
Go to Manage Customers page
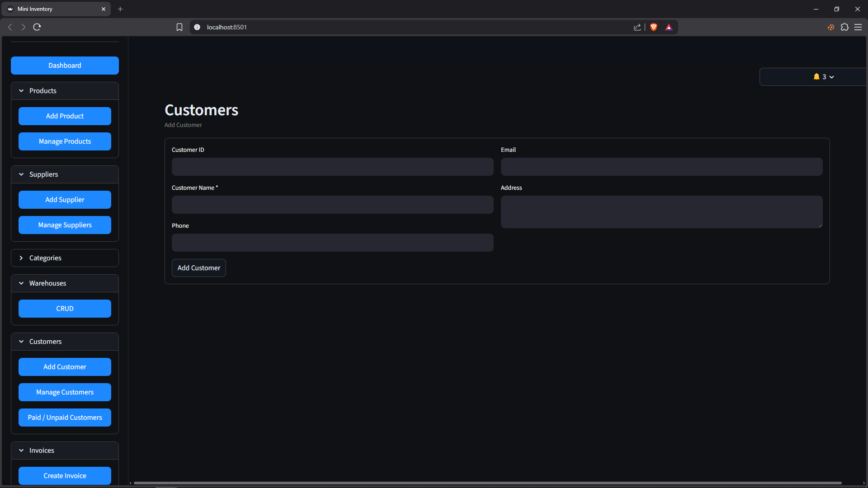coord(65,392)
